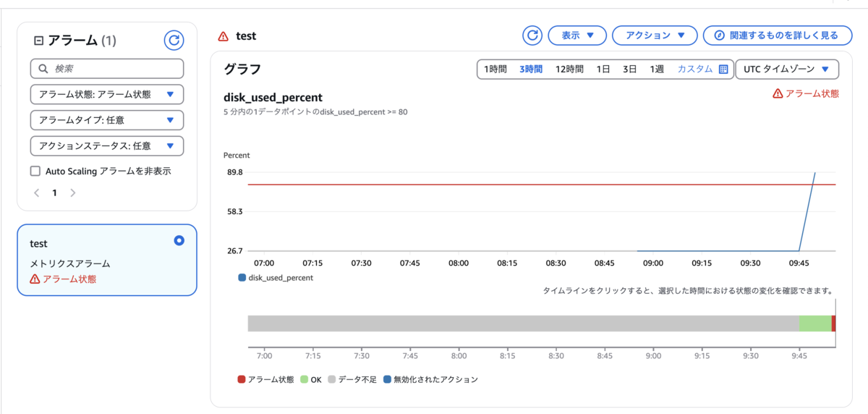
Task: Collapse the アラーム panel header icon
Action: [x=39, y=41]
